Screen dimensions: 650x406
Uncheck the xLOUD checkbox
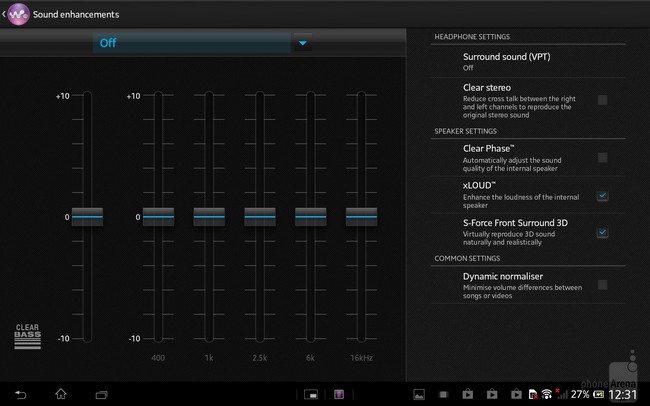pos(602,196)
